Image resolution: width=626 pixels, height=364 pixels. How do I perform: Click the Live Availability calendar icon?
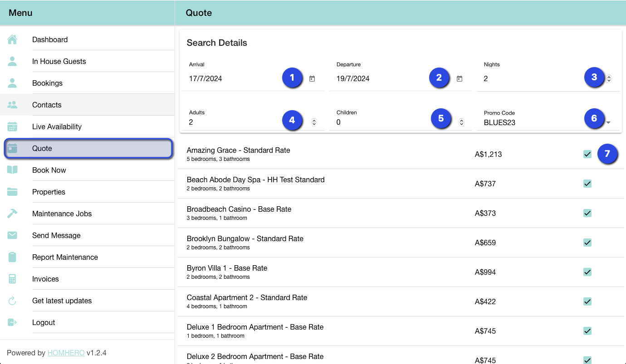coord(12,126)
